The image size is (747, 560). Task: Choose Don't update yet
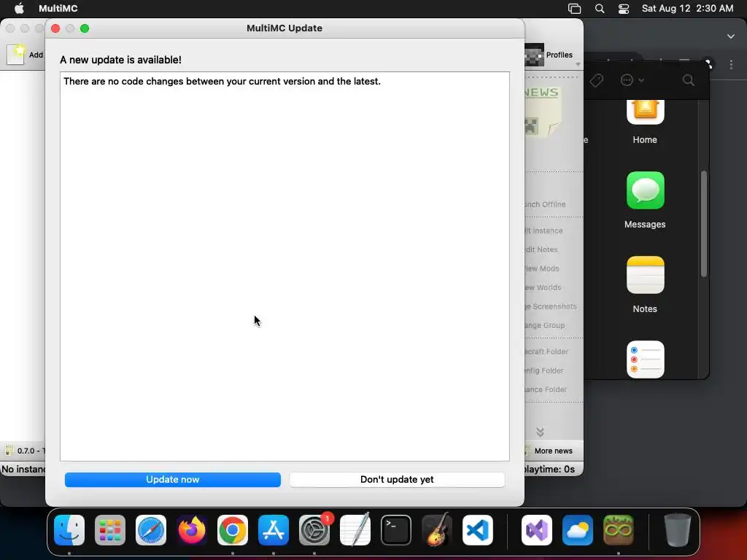[397, 480]
